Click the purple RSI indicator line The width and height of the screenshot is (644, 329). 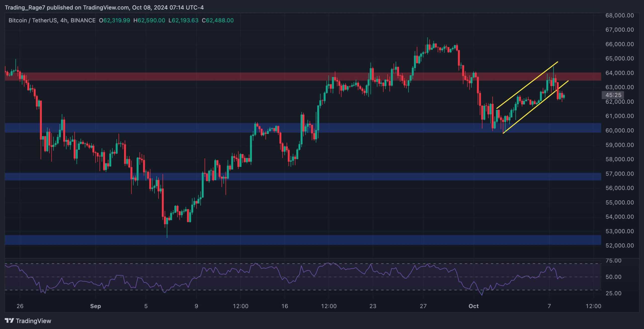pos(285,278)
